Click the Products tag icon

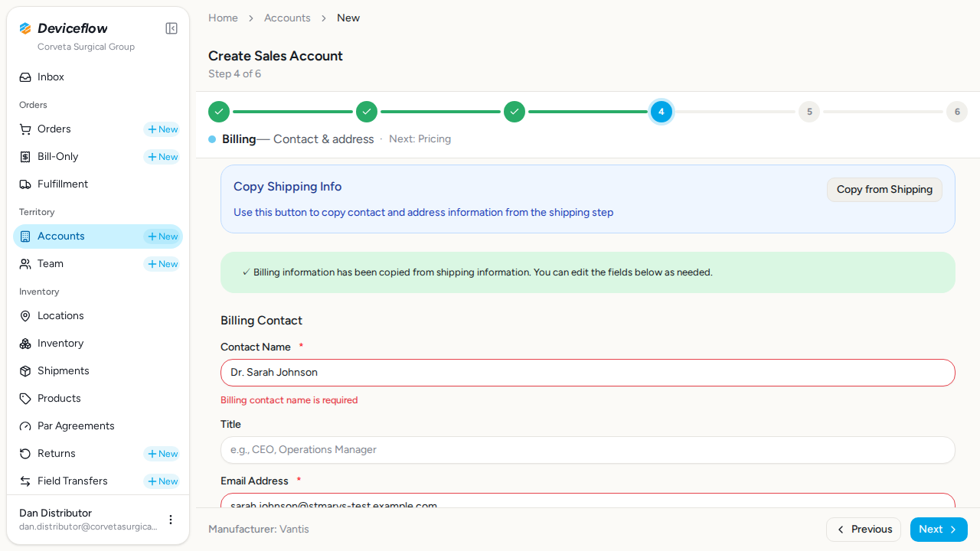25,399
